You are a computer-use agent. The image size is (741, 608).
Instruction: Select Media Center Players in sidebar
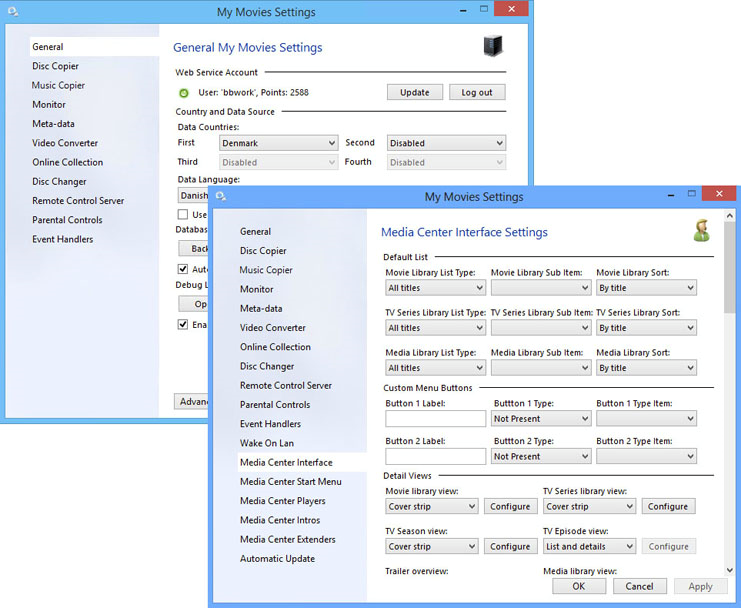pos(283,501)
